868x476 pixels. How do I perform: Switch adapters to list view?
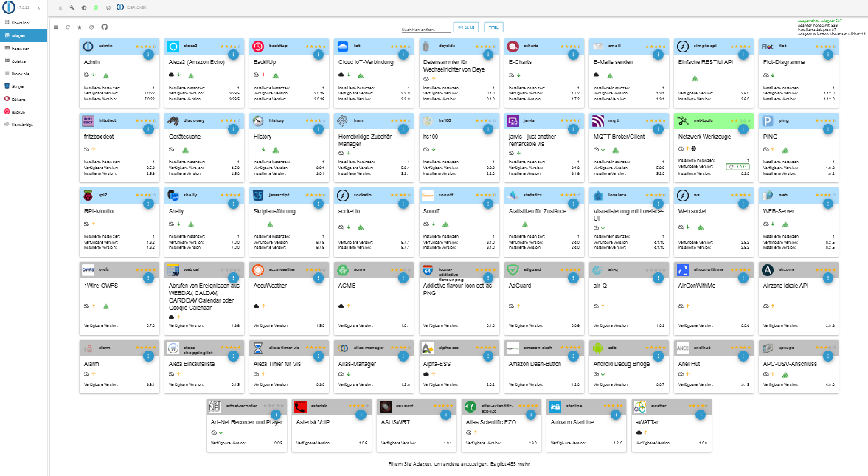click(56, 27)
